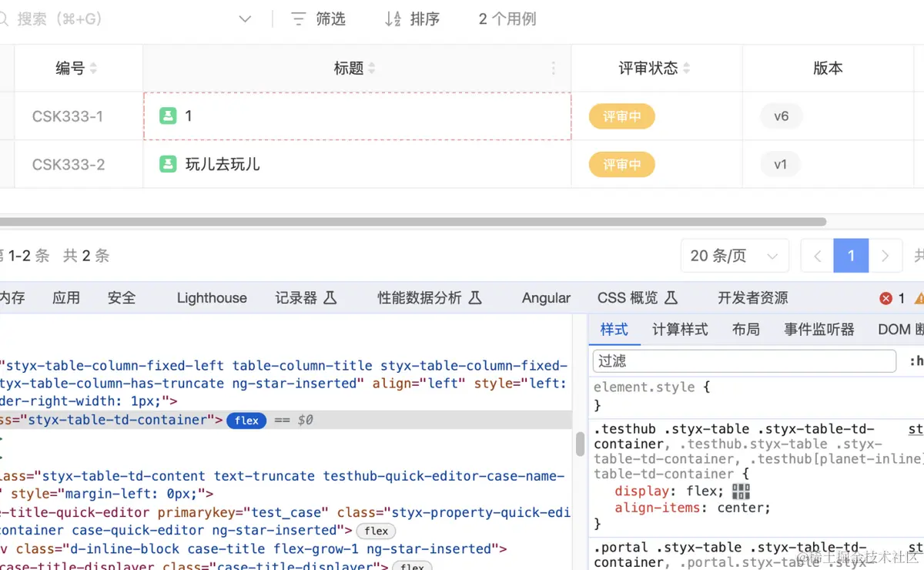Click the 评审中 badge in row CSK333-1
This screenshot has width=924, height=570.
[x=622, y=116]
